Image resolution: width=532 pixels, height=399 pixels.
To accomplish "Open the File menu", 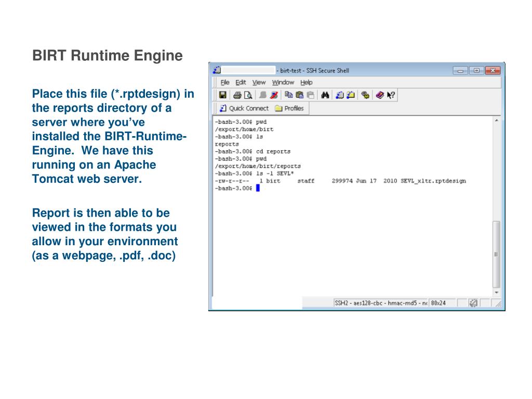I will point(225,83).
